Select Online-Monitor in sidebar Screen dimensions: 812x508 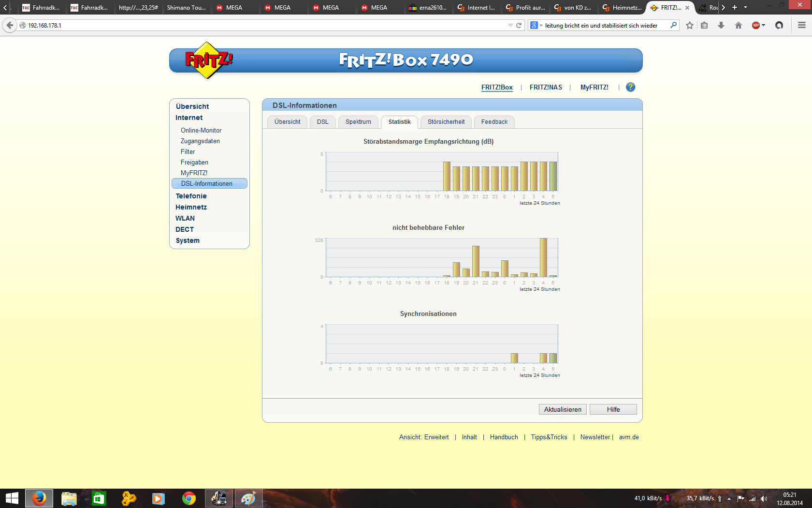point(201,131)
